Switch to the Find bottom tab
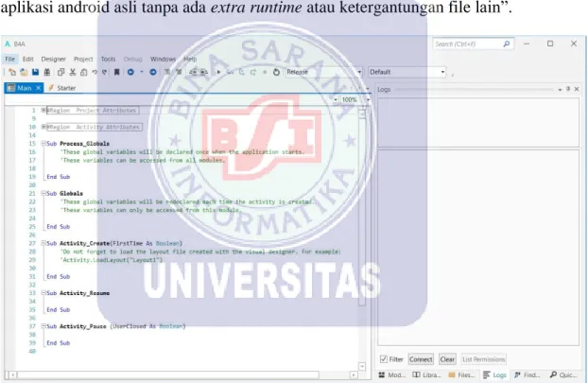Viewport: 588px width, 383px height. click(x=527, y=374)
